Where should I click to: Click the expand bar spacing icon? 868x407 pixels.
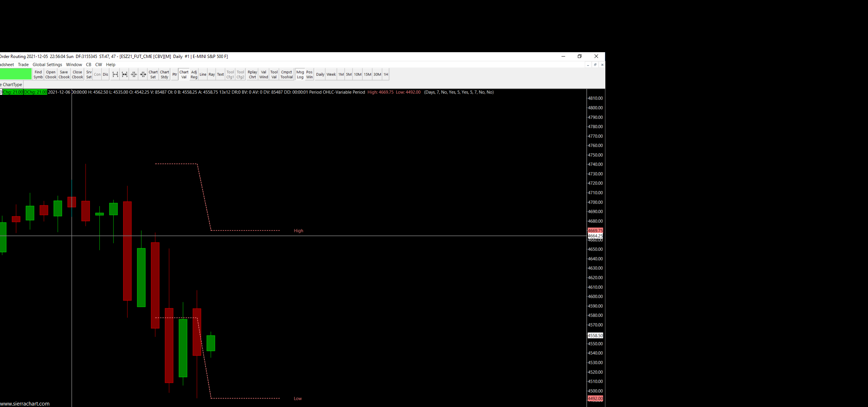click(x=125, y=74)
